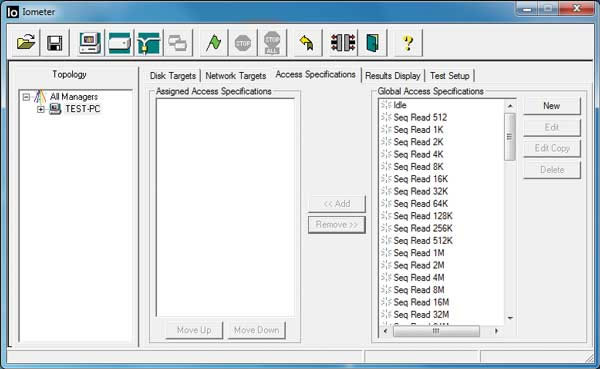Start new manager computer icon

[90, 42]
